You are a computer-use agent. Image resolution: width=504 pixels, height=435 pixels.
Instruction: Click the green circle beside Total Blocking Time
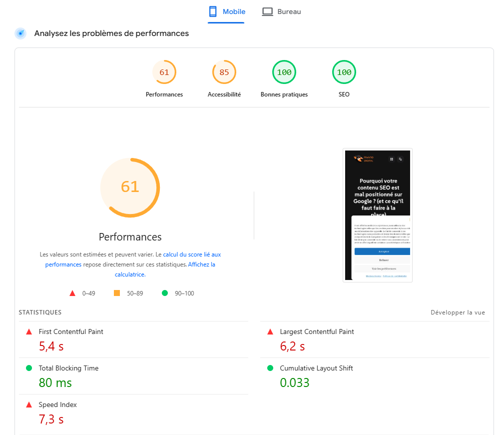click(29, 367)
